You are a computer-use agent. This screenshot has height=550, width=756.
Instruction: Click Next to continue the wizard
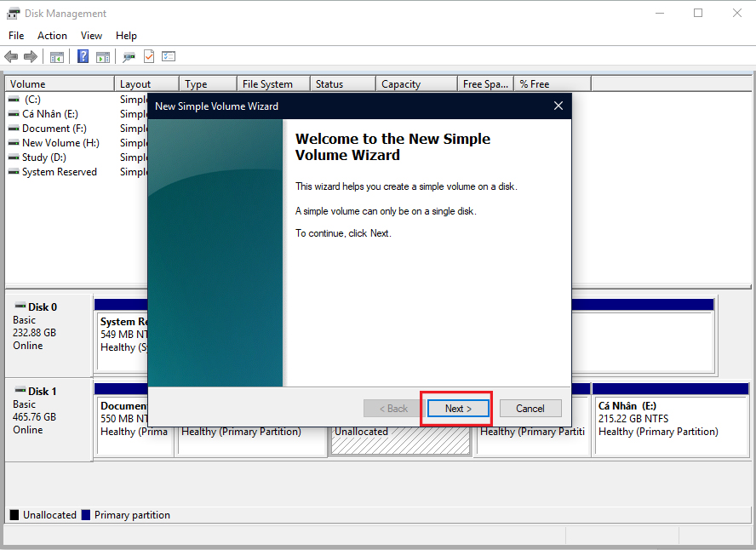point(458,409)
